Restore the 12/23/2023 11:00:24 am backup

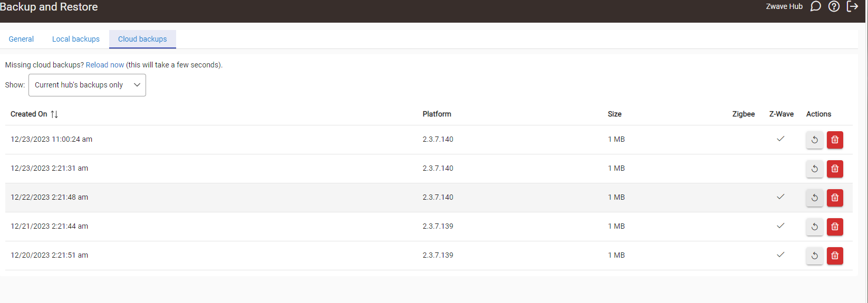tap(814, 140)
